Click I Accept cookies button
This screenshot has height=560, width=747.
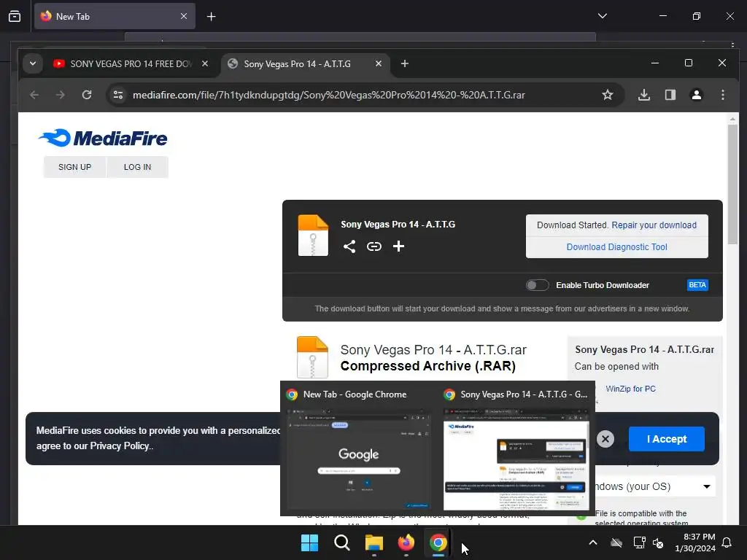pos(667,439)
